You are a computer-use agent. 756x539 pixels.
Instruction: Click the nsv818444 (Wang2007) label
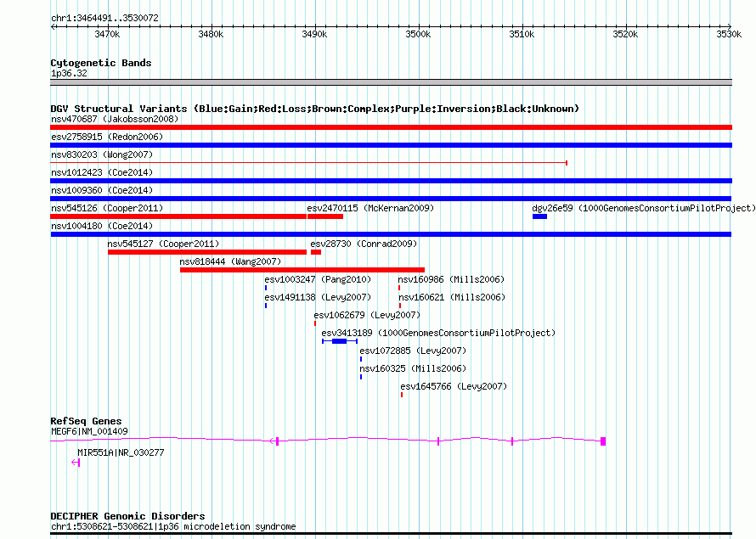point(230,261)
